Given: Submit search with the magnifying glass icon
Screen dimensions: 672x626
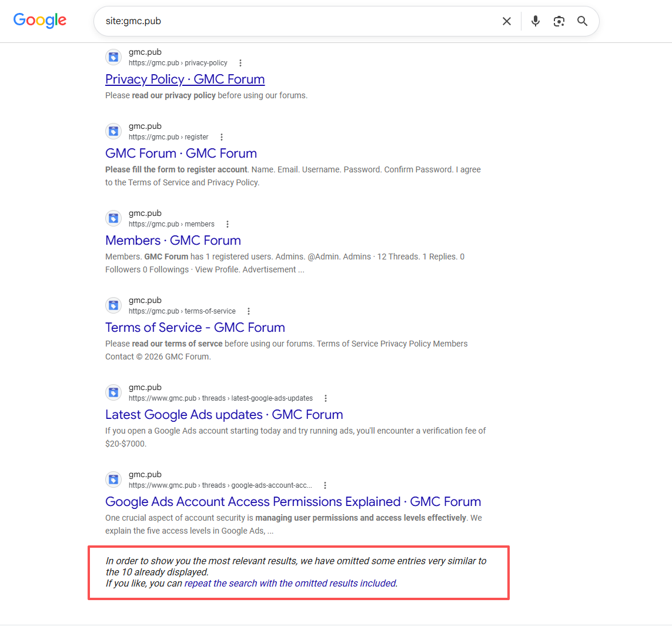Looking at the screenshot, I should pyautogui.click(x=582, y=21).
